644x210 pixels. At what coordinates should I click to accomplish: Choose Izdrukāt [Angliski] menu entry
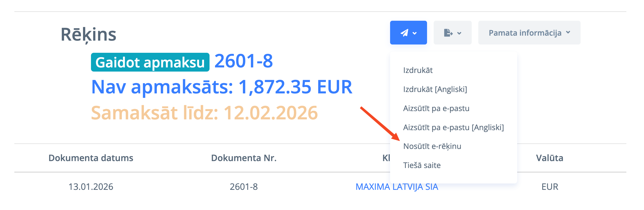click(x=435, y=89)
